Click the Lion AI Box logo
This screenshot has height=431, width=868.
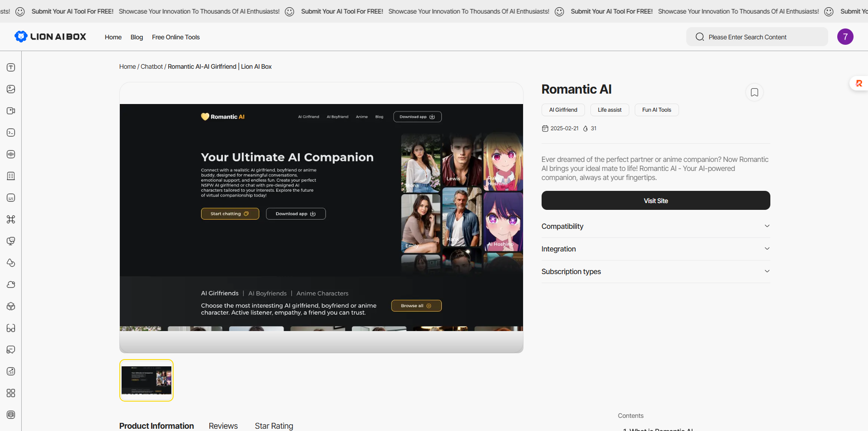50,37
